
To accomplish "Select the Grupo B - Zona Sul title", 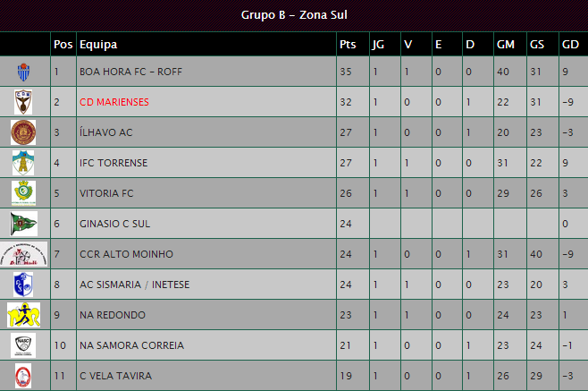I will (x=294, y=15).
